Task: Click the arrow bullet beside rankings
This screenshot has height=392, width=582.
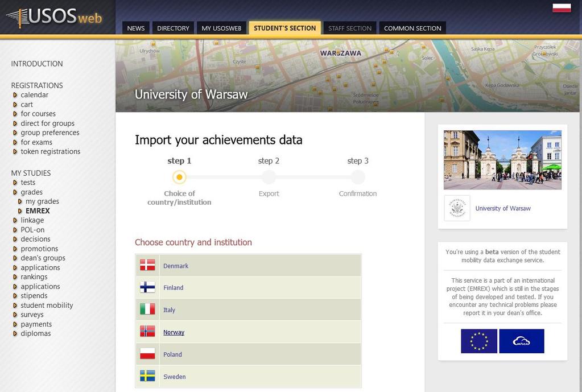Action: pyautogui.click(x=15, y=277)
